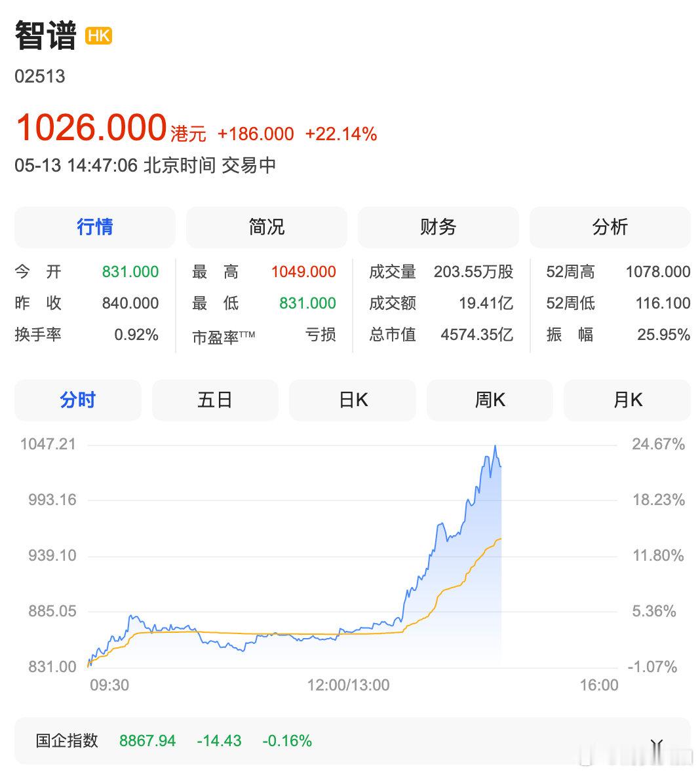
Task: Click the 16:00 time axis label
Action: coord(599,685)
